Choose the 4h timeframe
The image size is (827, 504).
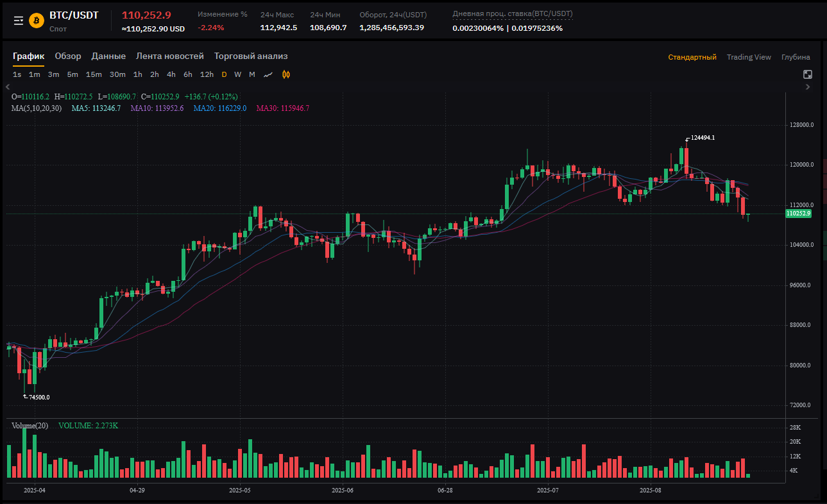171,74
